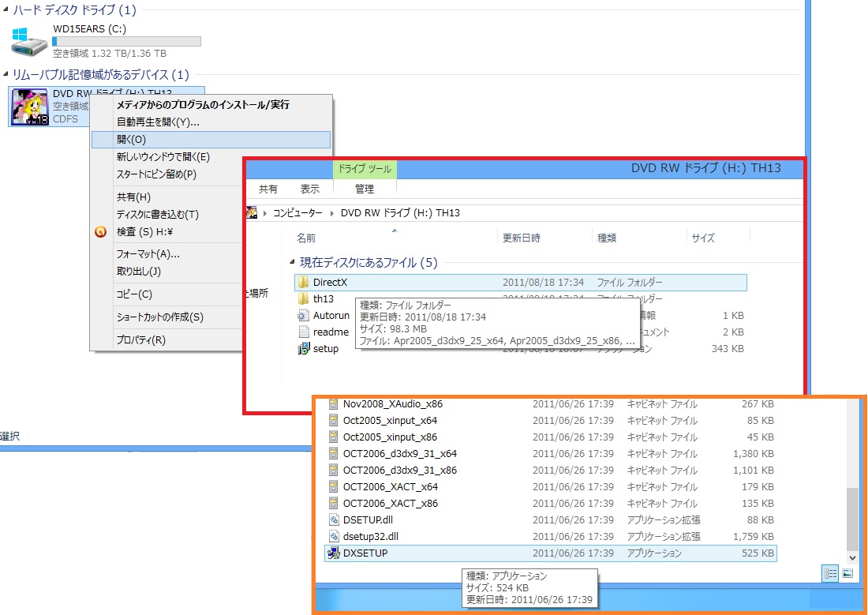Select the OCT2006_XACT_x86 cabinet icon
The image size is (868, 615).
333,504
